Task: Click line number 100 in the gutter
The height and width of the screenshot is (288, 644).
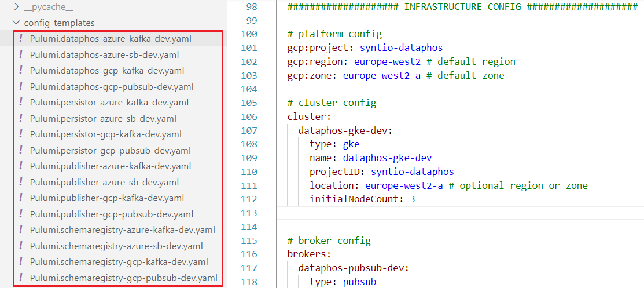Action: tap(249, 34)
